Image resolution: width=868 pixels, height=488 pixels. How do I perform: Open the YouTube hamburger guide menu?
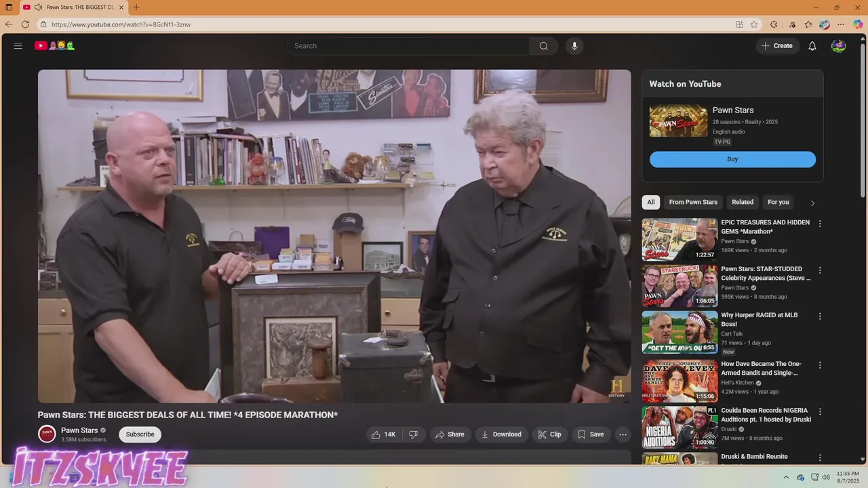(18, 46)
